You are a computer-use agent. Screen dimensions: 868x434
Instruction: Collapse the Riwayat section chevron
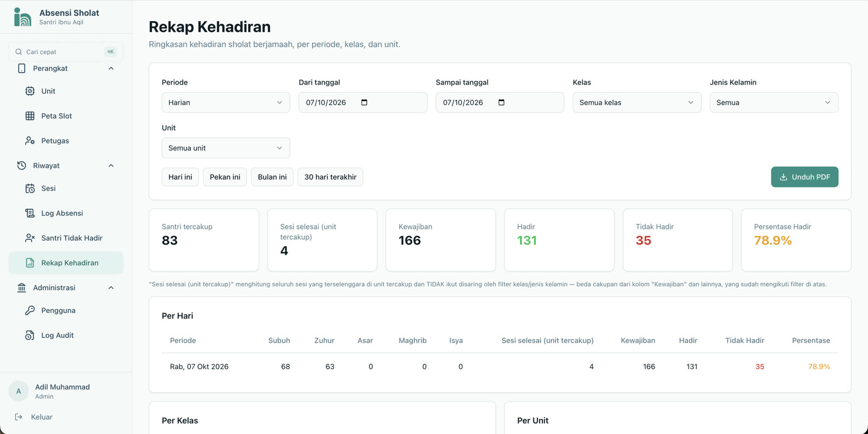[x=111, y=165]
